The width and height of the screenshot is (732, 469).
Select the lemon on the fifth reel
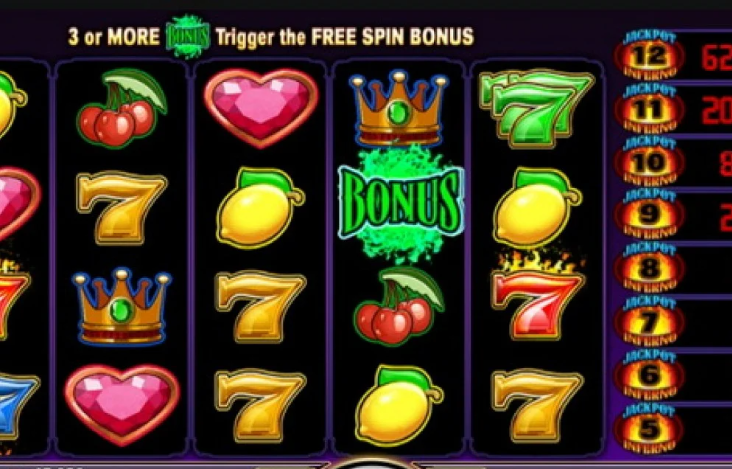[x=537, y=208]
